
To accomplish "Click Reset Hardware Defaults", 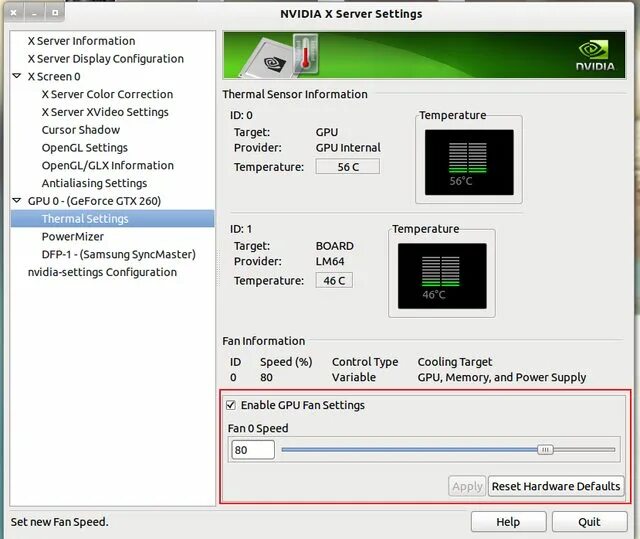I will 556,486.
